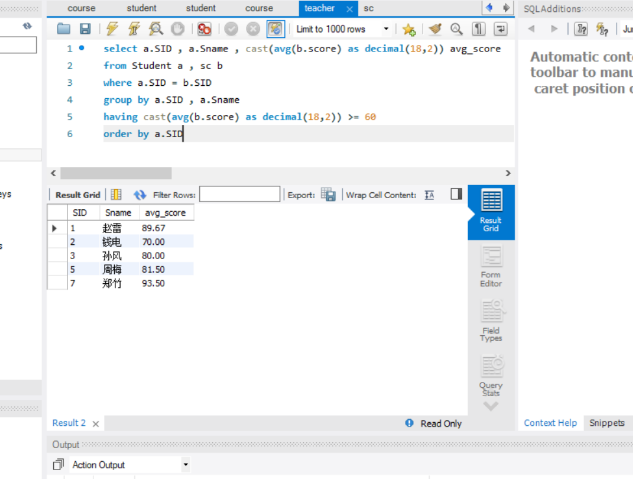Viewport: 633px width, 479px height.
Task: Open find panel with magnifier icon
Action: (x=456, y=29)
